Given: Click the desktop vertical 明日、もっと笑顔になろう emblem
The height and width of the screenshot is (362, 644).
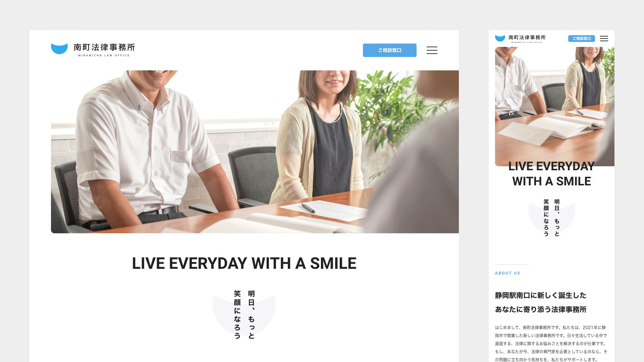Looking at the screenshot, I should [x=244, y=315].
